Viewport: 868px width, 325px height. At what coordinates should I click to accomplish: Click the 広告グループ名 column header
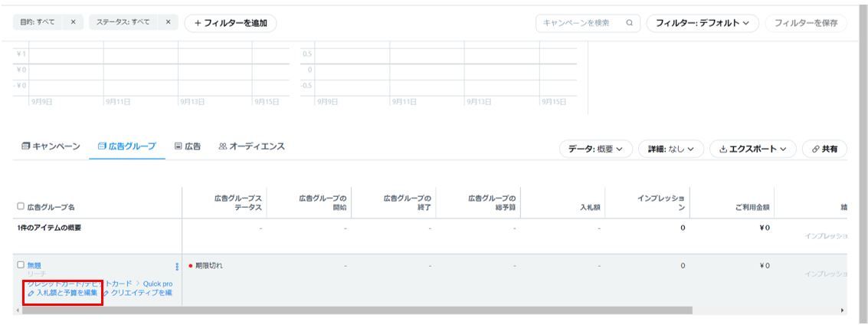tap(51, 207)
